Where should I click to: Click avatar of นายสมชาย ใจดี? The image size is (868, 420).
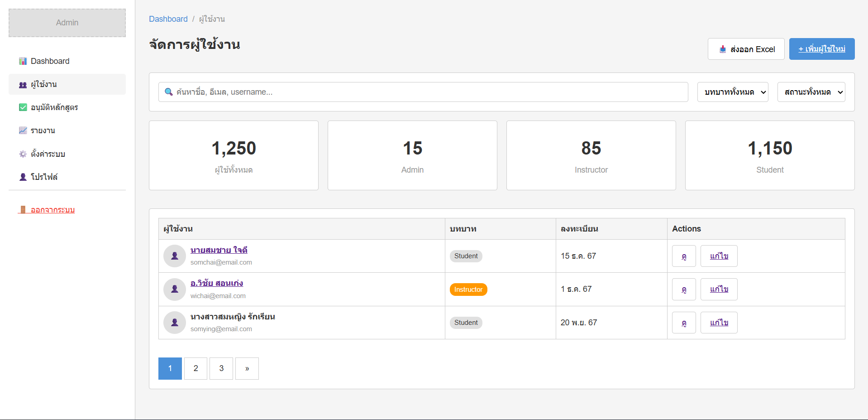[x=174, y=256]
